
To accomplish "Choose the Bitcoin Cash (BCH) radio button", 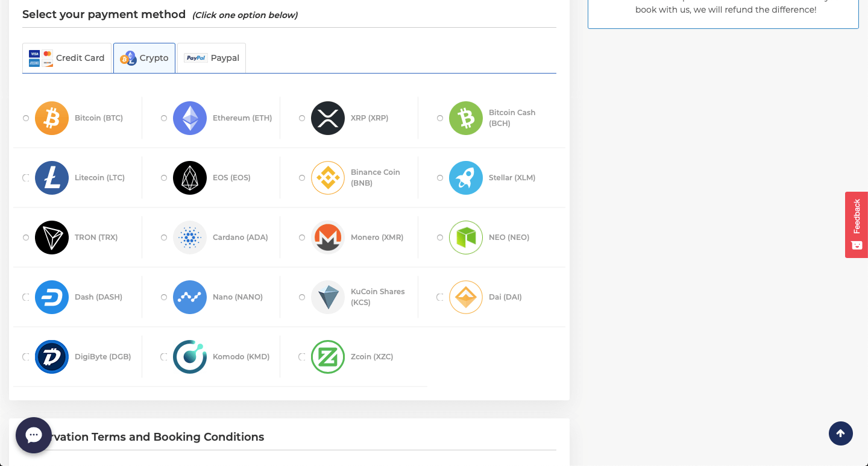I will coord(440,118).
